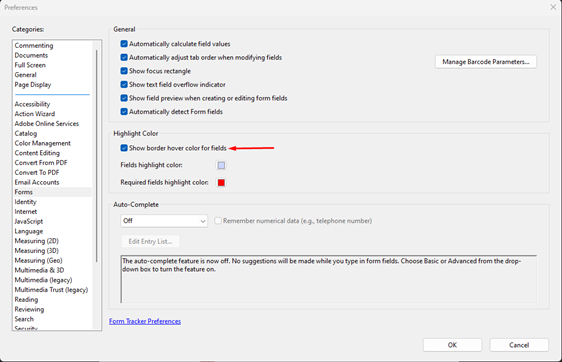Image resolution: width=562 pixels, height=362 pixels.
Task: Choose Convert To PDF category
Action: point(37,172)
